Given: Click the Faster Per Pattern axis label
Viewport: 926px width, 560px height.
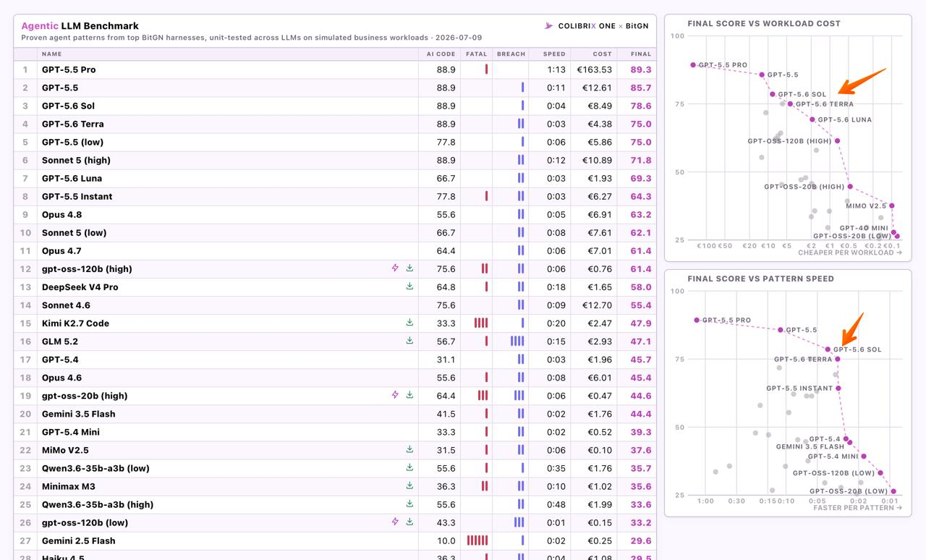Looking at the screenshot, I should click(858, 508).
